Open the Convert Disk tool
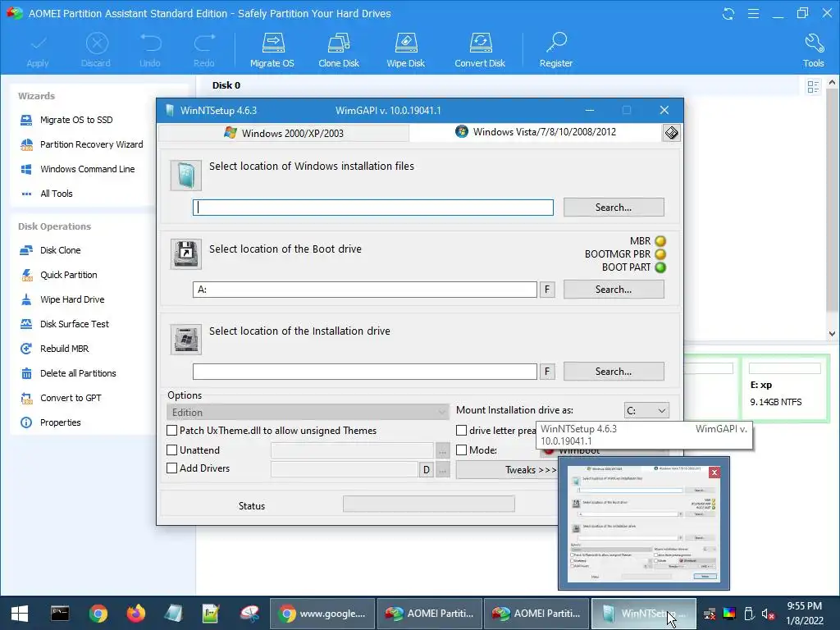The image size is (840, 630). [x=480, y=49]
